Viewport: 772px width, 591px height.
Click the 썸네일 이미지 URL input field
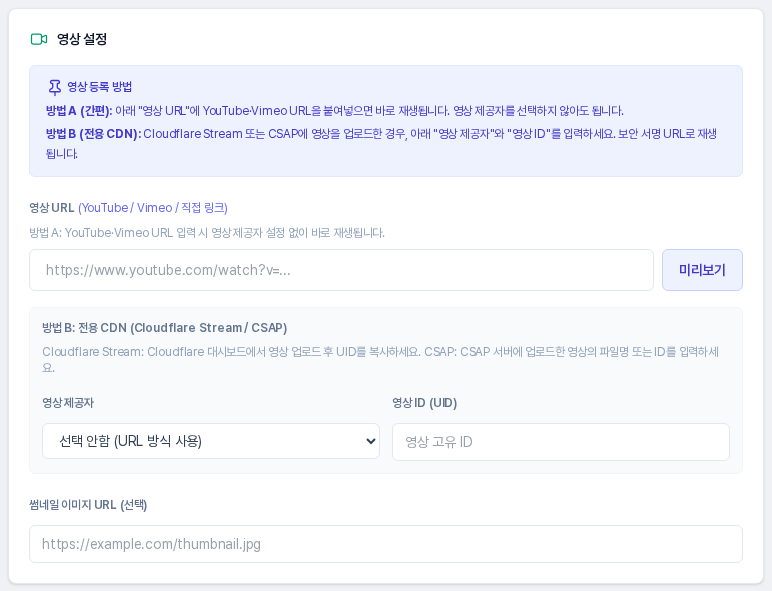[386, 544]
